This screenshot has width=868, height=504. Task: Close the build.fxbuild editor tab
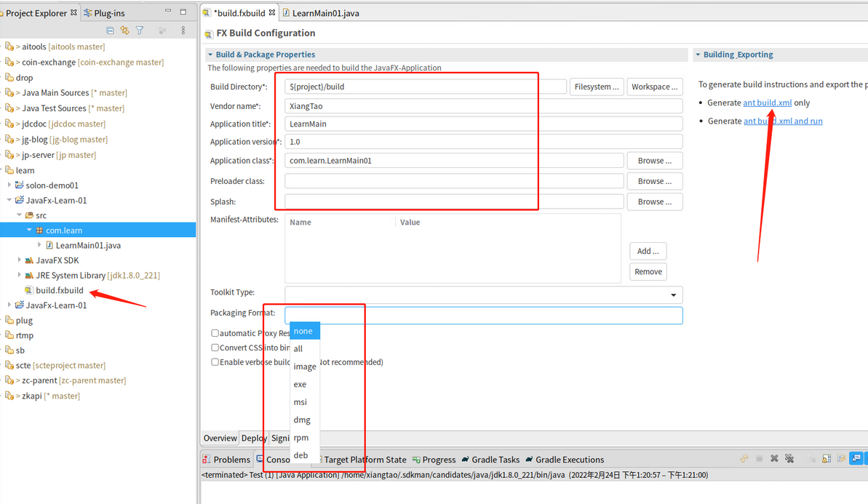[x=272, y=12]
